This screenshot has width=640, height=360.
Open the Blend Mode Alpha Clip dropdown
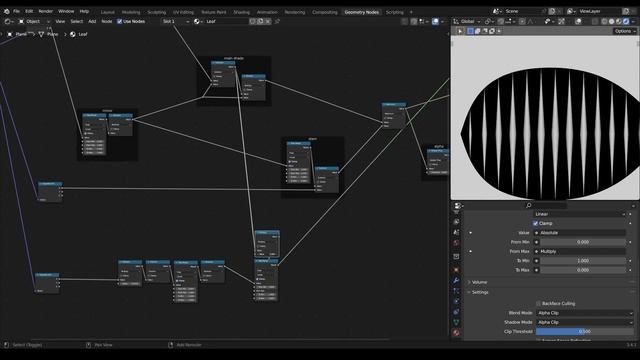click(x=584, y=313)
